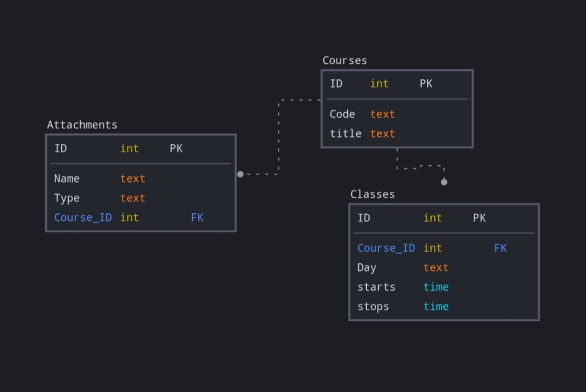Select the dashed line between Attachments and Courses
586x392 pixels.
[279, 137]
